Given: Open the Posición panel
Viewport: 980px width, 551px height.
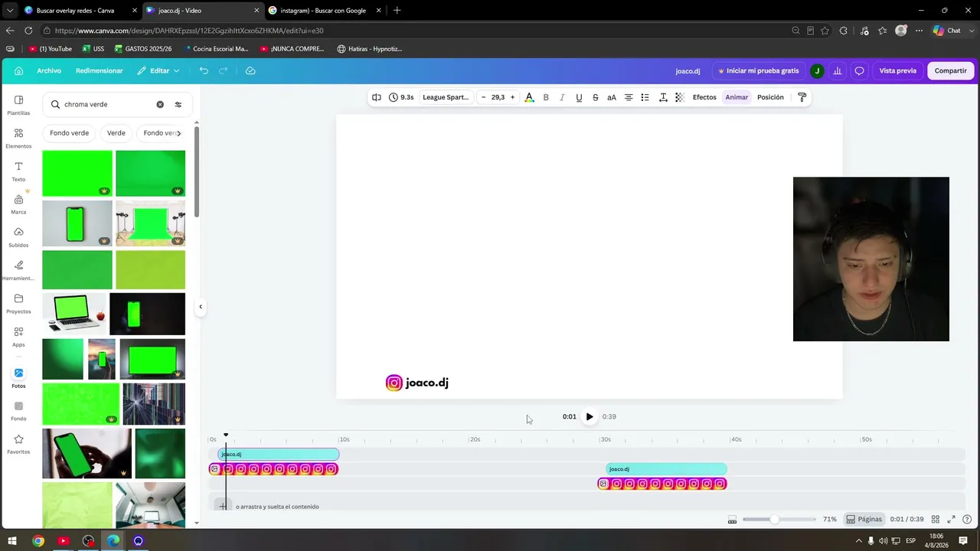Looking at the screenshot, I should [770, 97].
